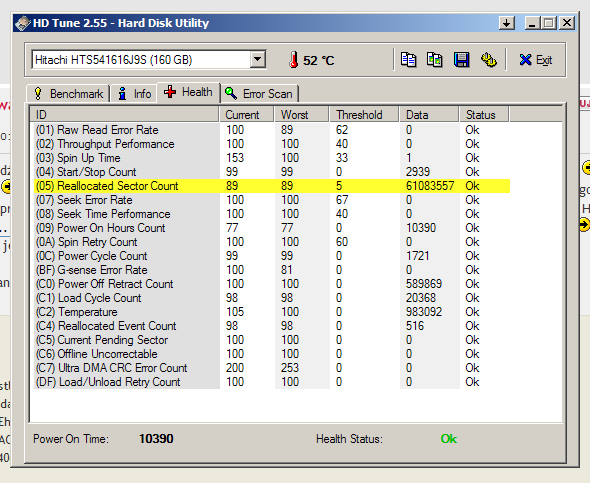Image resolution: width=590 pixels, height=483 pixels.
Task: Switch to the Info tab
Action: point(134,94)
